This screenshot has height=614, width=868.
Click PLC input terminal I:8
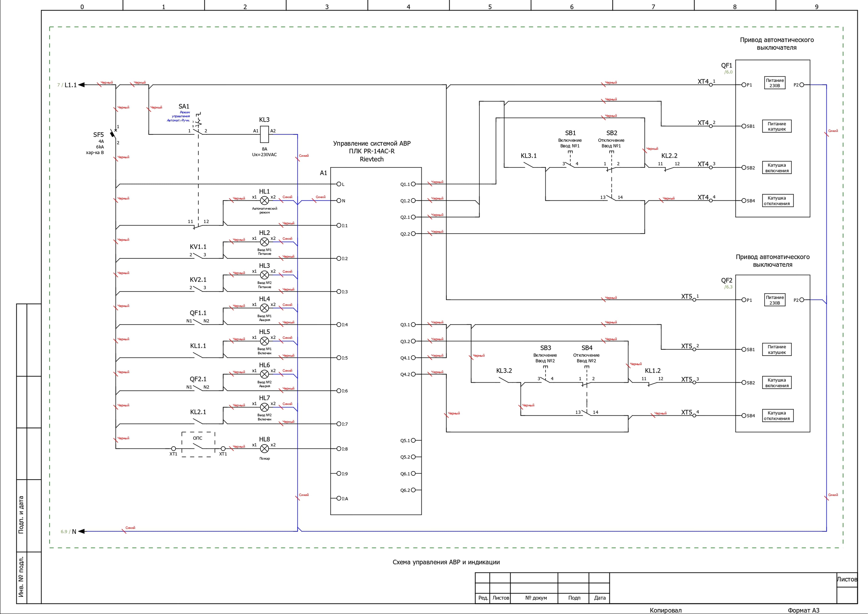pyautogui.click(x=339, y=449)
